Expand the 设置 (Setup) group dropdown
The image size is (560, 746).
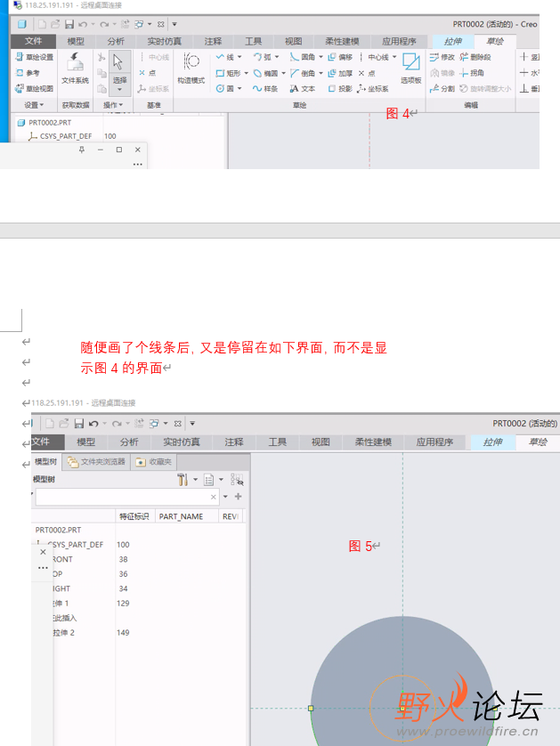(x=34, y=105)
